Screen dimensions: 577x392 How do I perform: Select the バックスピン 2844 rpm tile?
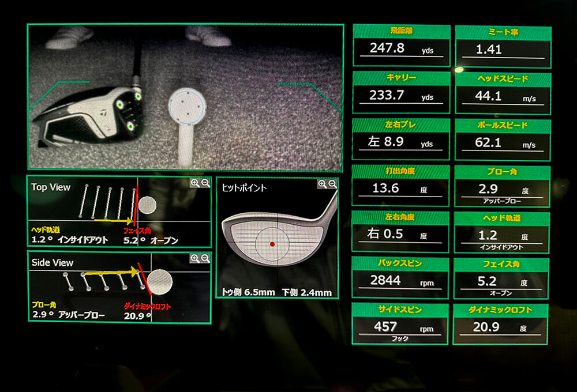400,281
